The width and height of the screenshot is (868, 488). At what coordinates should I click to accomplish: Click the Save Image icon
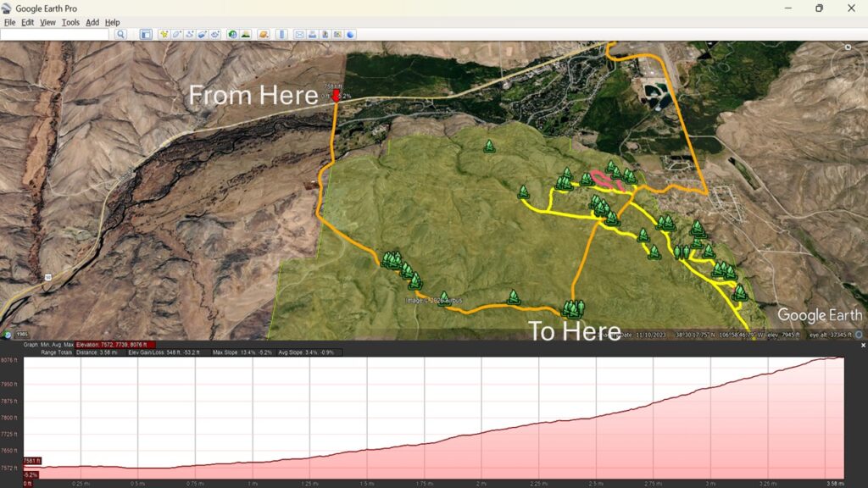tap(325, 34)
